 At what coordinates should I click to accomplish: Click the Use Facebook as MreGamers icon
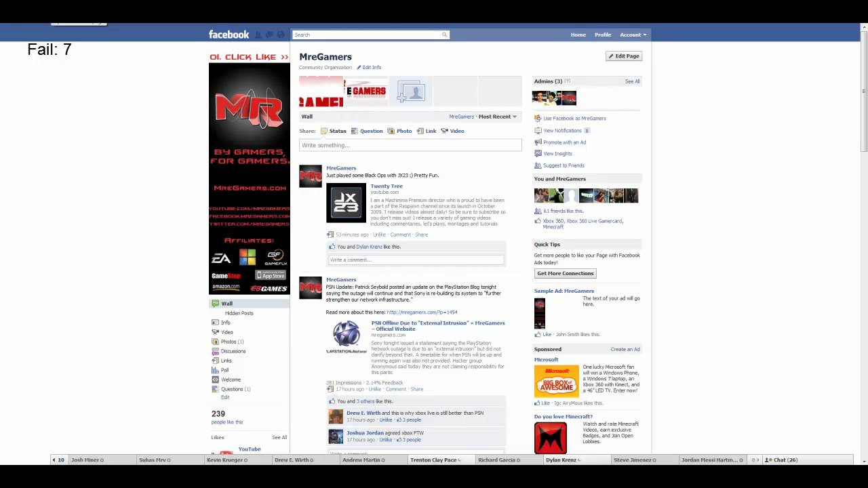pos(538,118)
